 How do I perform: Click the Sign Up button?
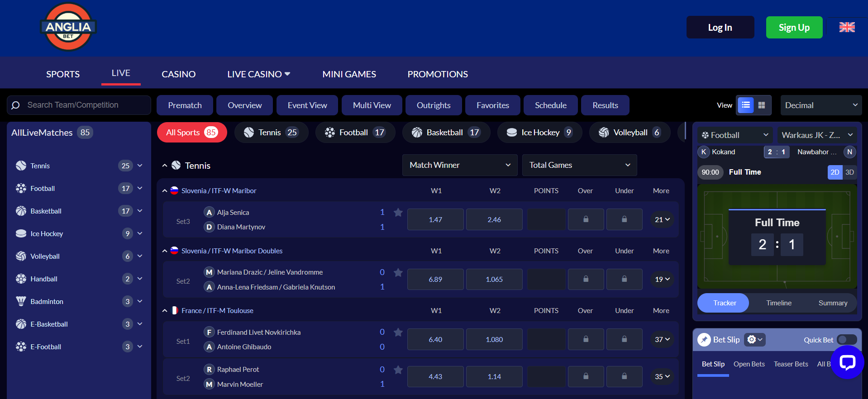pyautogui.click(x=794, y=27)
